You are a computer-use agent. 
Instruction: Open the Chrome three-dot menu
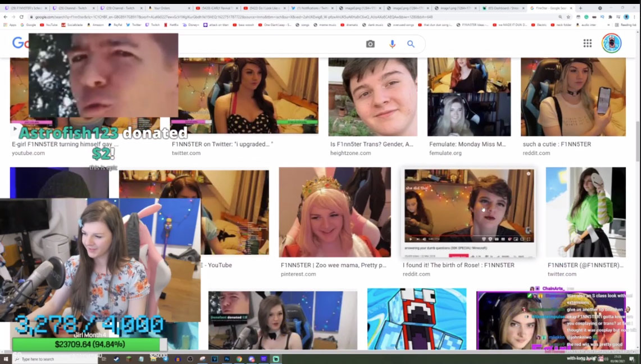(634, 17)
